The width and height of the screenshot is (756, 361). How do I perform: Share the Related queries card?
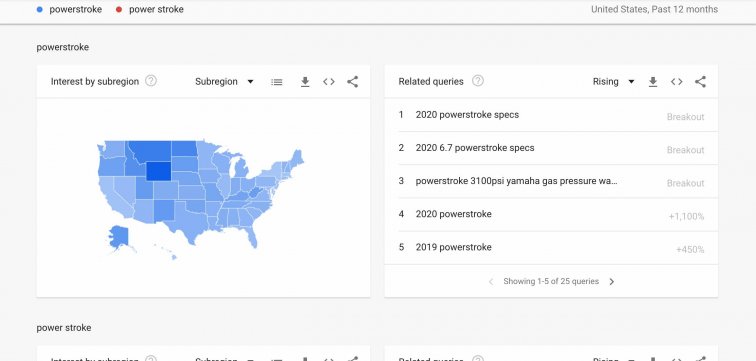point(701,82)
